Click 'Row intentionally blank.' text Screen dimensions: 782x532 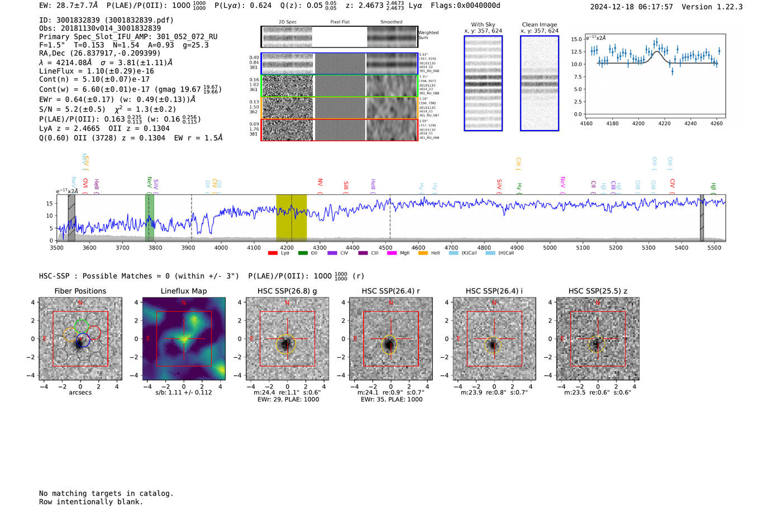coord(91,502)
